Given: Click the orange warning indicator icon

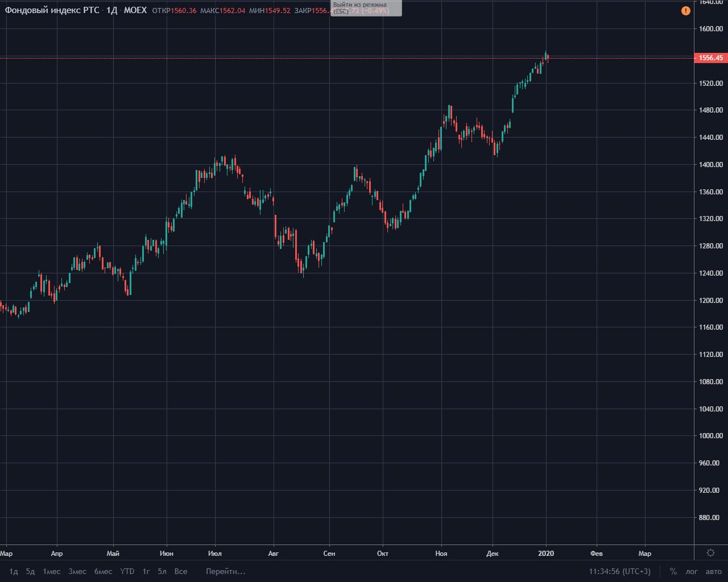Looking at the screenshot, I should [686, 11].
